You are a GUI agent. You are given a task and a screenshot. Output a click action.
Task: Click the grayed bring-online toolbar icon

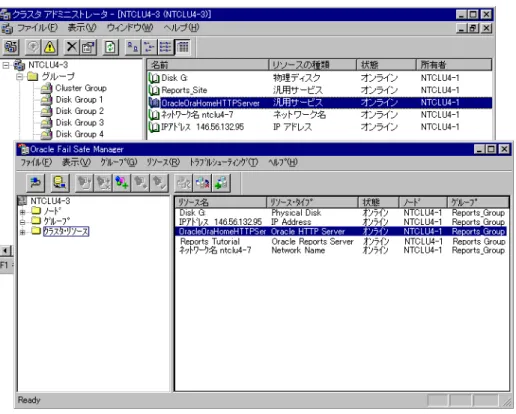(x=33, y=47)
